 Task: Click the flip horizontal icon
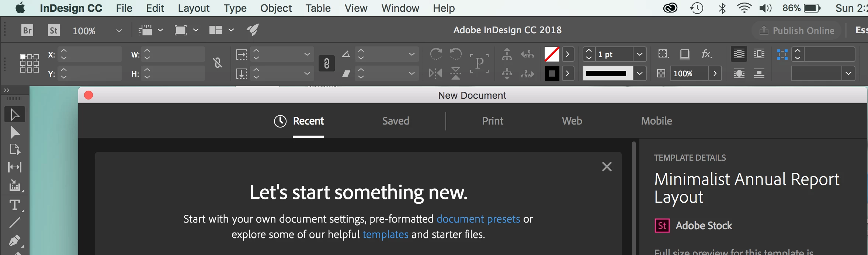pyautogui.click(x=435, y=73)
